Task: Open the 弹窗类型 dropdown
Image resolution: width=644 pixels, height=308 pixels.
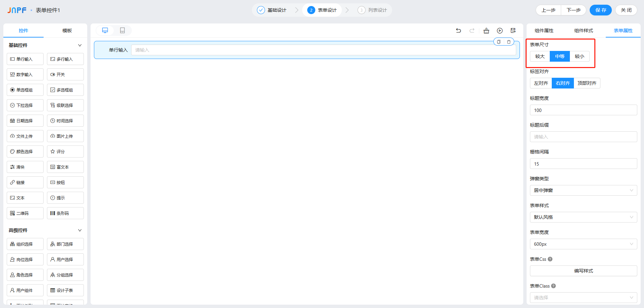Action: 584,190
